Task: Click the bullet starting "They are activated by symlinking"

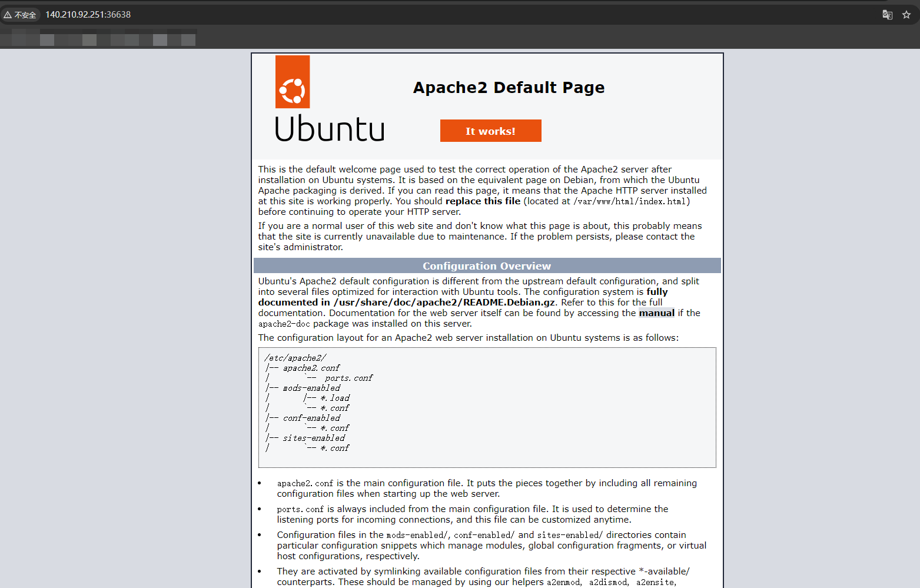Action: coord(483,577)
